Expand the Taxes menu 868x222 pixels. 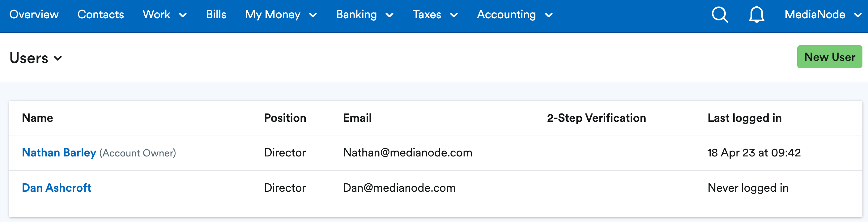435,15
